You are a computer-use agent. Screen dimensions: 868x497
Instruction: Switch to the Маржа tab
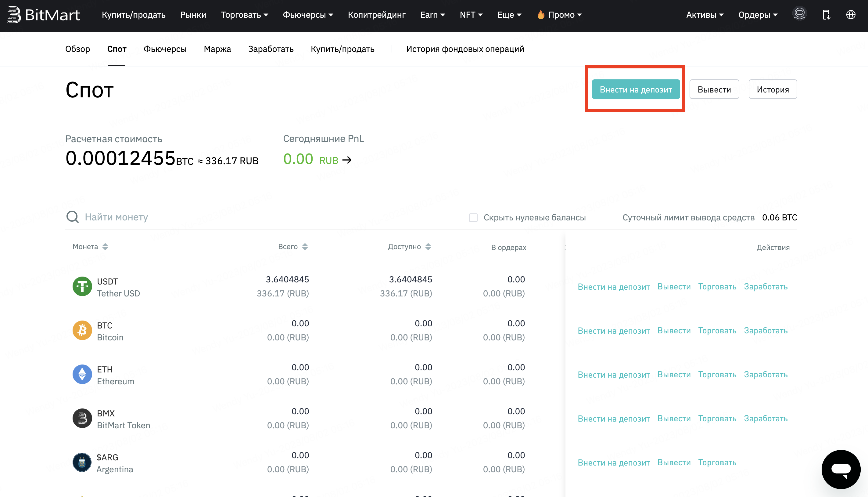217,49
